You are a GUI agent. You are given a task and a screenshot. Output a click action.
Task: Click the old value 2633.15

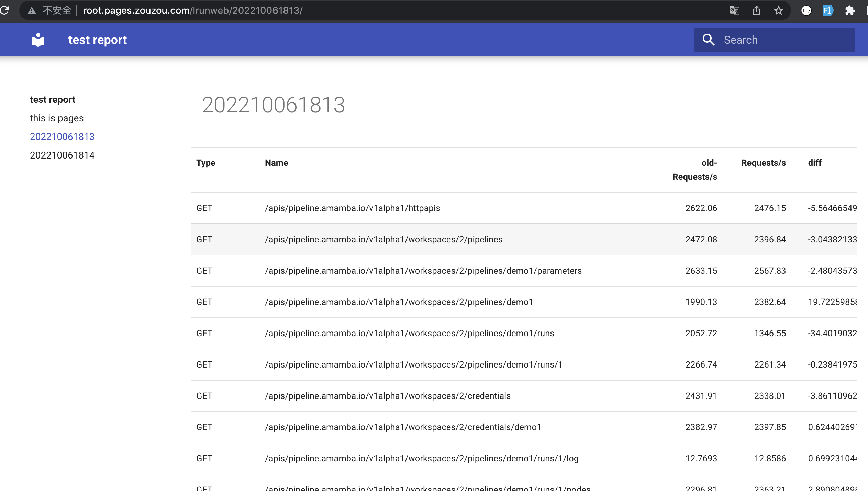coord(701,271)
